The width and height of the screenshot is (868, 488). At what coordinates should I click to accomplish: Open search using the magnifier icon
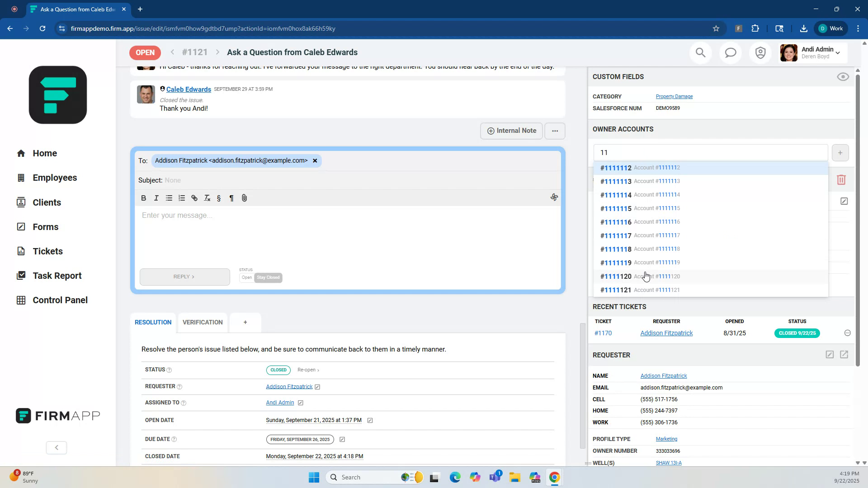tap(700, 52)
